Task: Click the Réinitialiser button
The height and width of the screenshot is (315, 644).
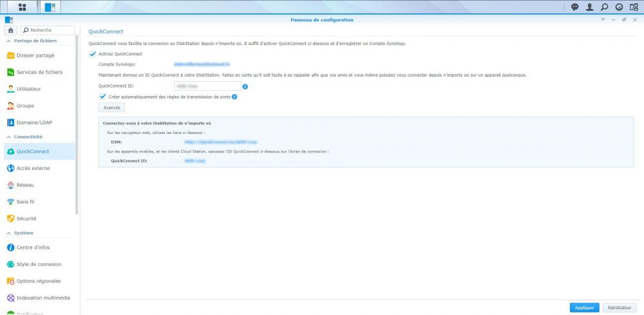Action: point(620,308)
